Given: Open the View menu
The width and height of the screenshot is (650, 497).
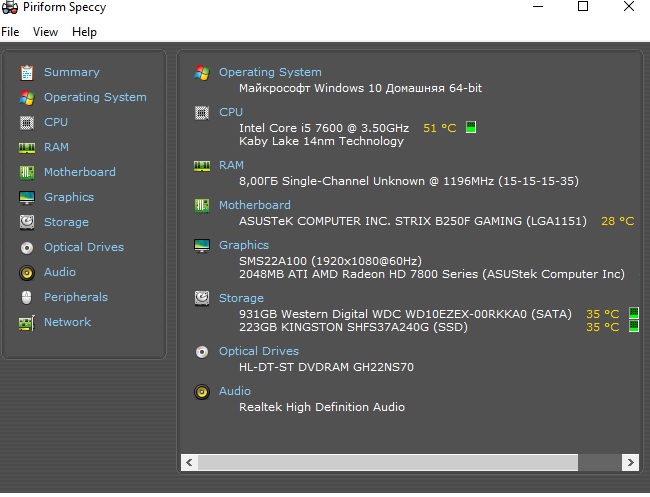Looking at the screenshot, I should 46,32.
